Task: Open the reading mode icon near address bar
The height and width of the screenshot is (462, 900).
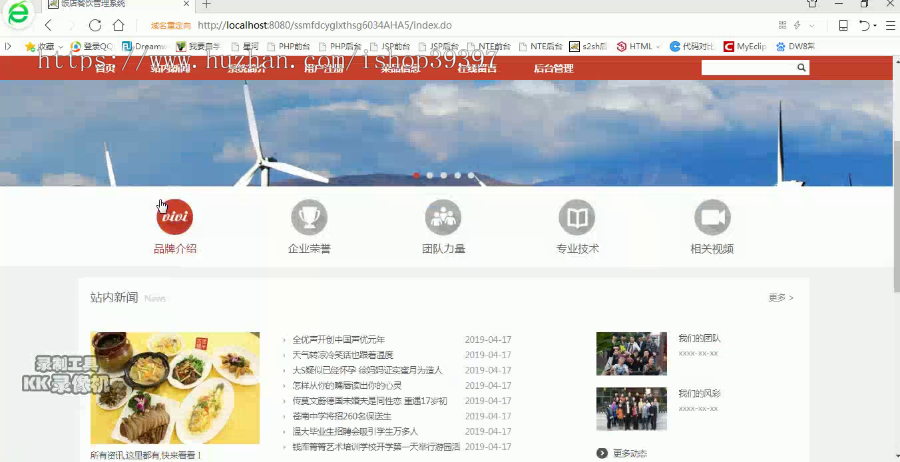Action: coord(843,25)
